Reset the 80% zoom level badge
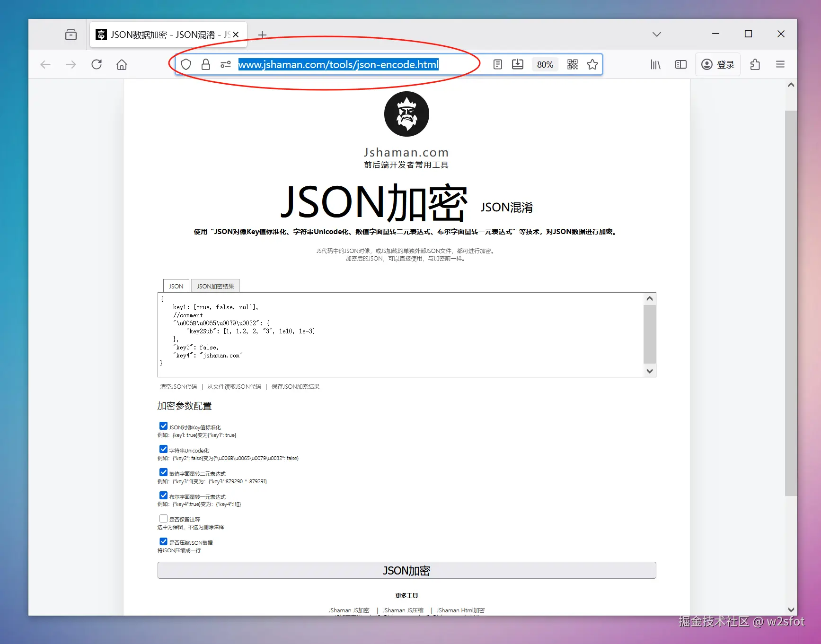 click(545, 64)
